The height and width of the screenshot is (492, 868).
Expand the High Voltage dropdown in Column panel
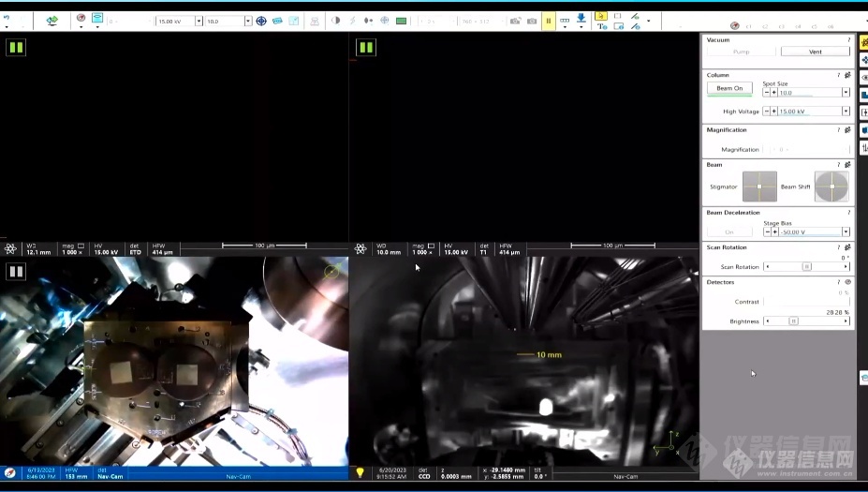click(846, 112)
